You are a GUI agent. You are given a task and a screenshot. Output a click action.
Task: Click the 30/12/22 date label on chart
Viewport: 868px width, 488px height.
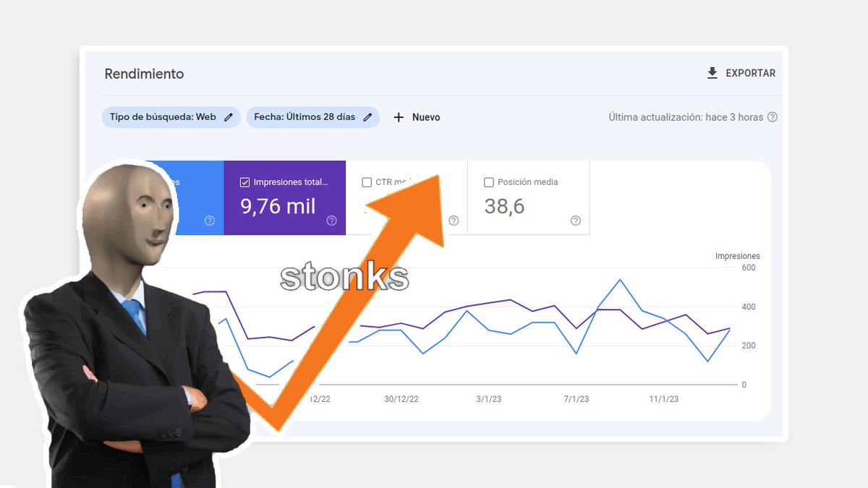pos(401,399)
